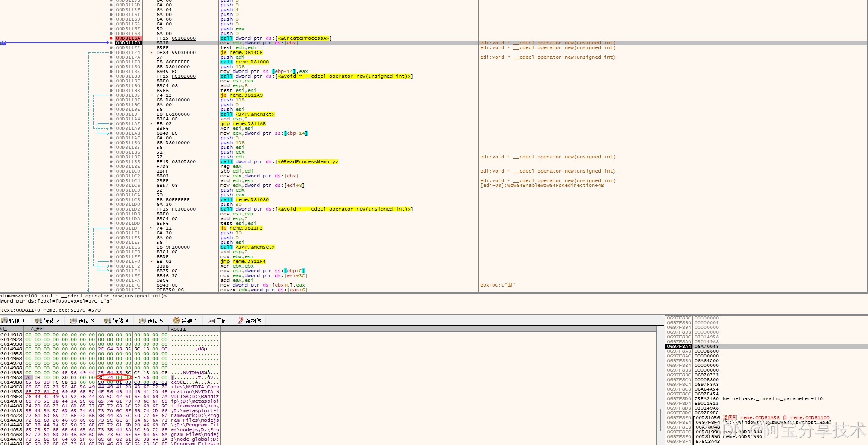Select the jmp reme.D811AB instruction

[x=243, y=124]
